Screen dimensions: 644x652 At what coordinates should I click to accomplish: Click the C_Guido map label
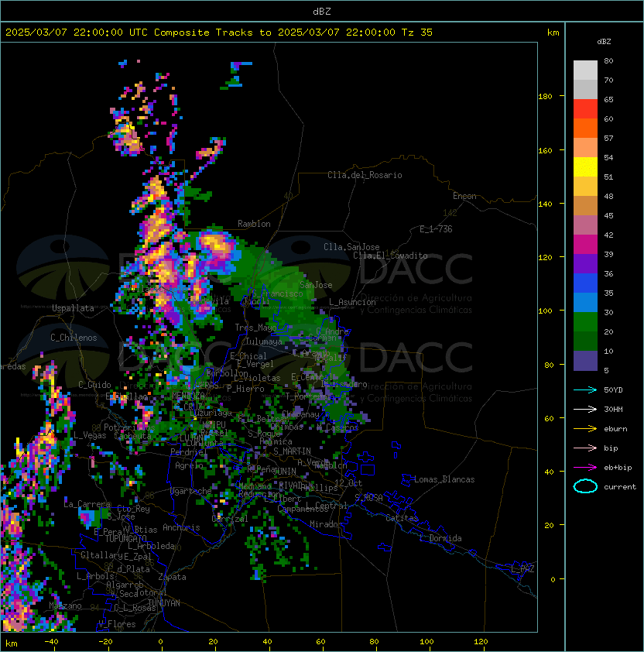pyautogui.click(x=94, y=385)
